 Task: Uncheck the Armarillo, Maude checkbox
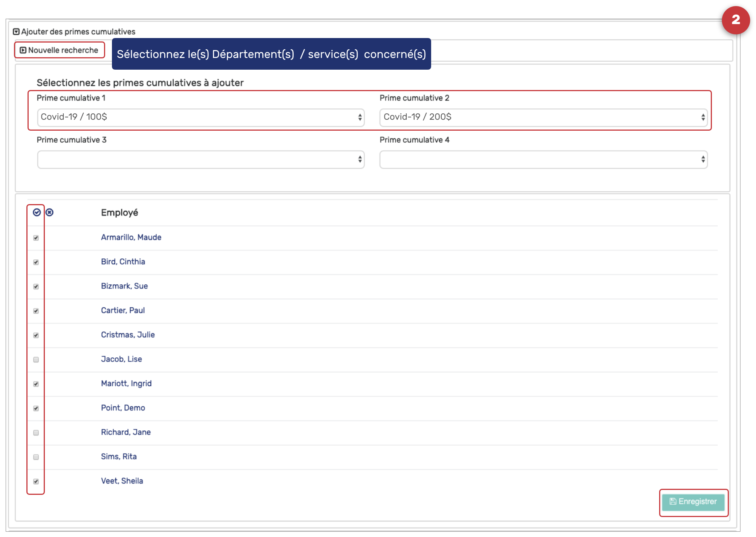pos(36,238)
